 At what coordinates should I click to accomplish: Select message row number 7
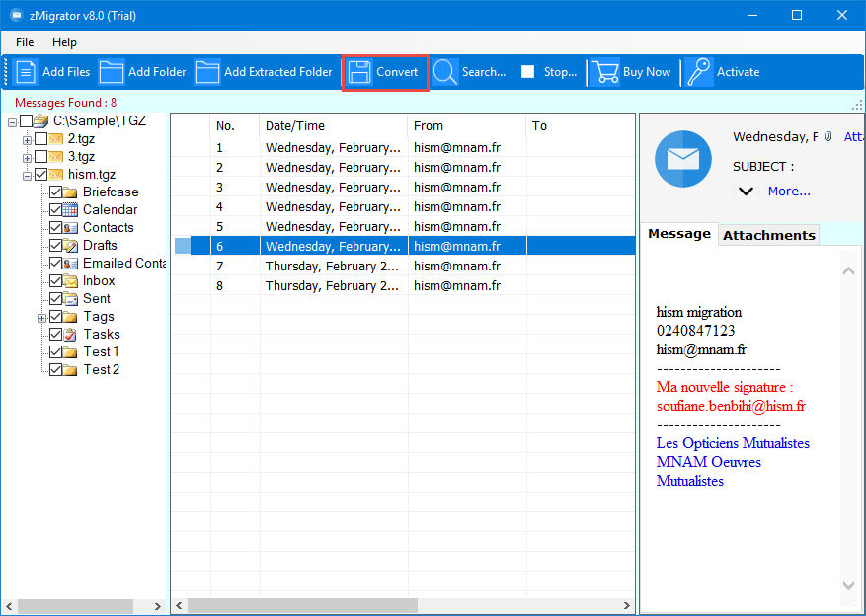403,267
